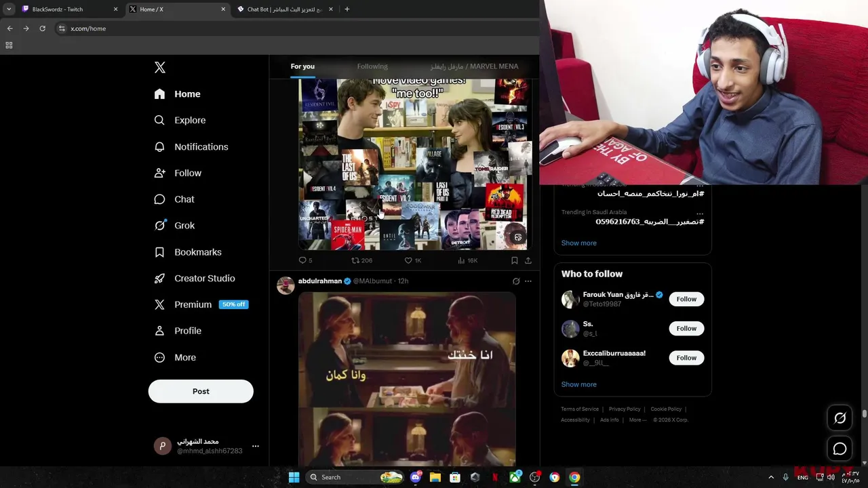The image size is (868, 488).
Task: Open Netflix from the taskbar
Action: tap(495, 477)
